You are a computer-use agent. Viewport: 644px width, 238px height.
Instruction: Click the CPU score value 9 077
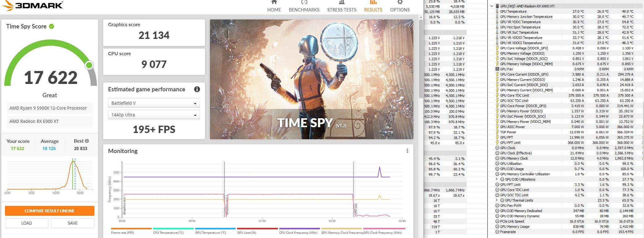(x=154, y=64)
